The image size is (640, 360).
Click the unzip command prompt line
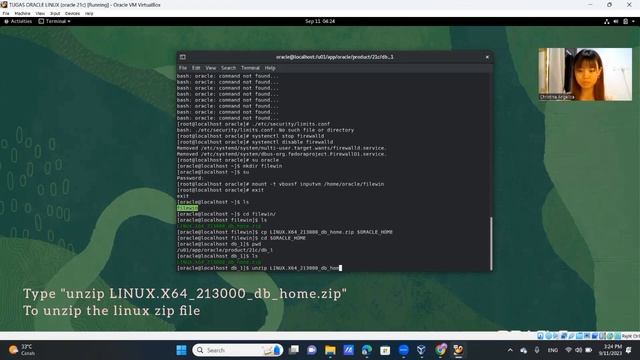pos(259,268)
